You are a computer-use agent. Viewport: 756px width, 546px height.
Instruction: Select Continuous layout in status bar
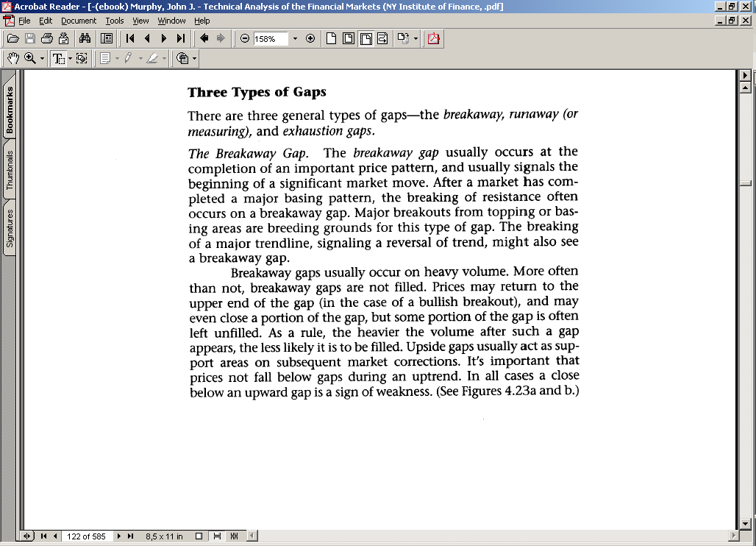pyautogui.click(x=217, y=536)
